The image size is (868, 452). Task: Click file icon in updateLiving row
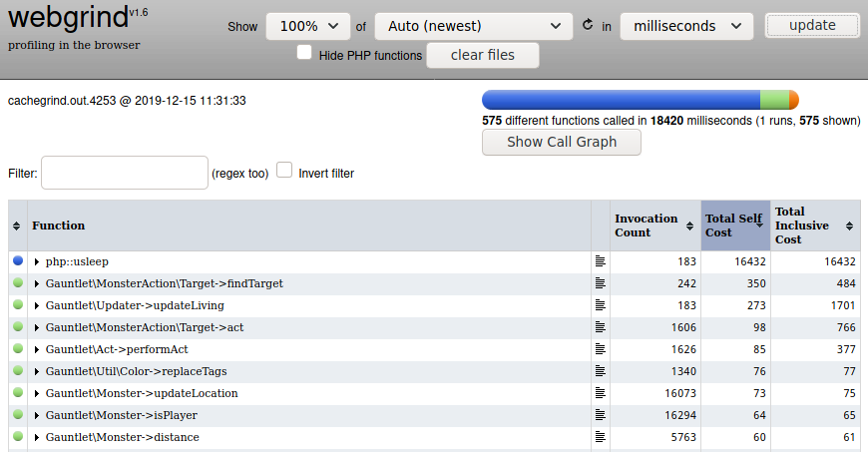pos(600,305)
